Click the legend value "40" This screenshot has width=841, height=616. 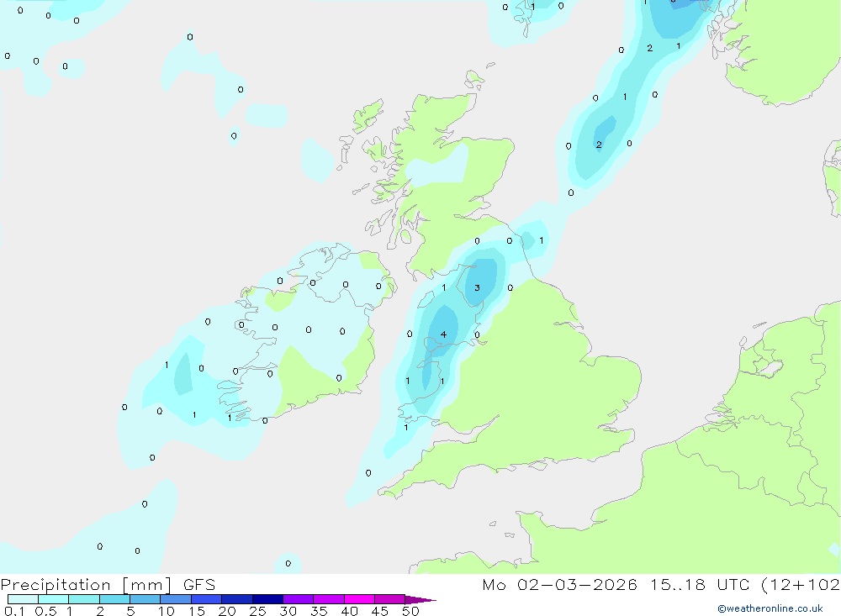tap(349, 611)
